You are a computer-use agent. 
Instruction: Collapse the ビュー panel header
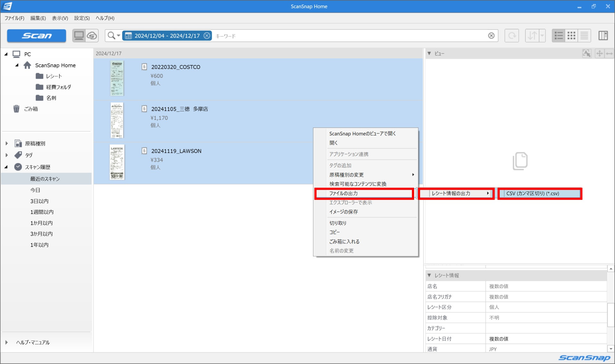click(429, 53)
